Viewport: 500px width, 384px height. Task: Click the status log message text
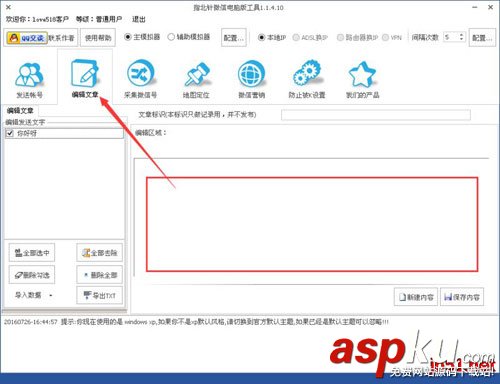[196, 322]
